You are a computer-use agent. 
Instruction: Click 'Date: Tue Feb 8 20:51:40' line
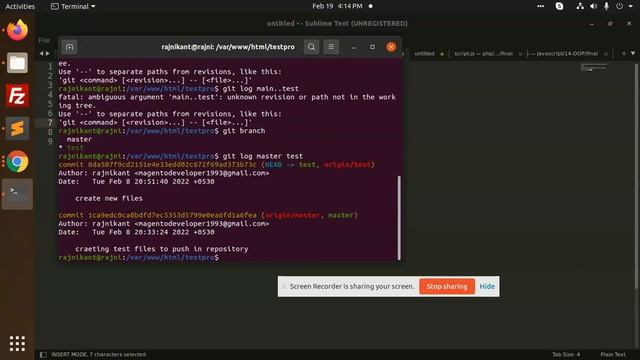point(136,181)
